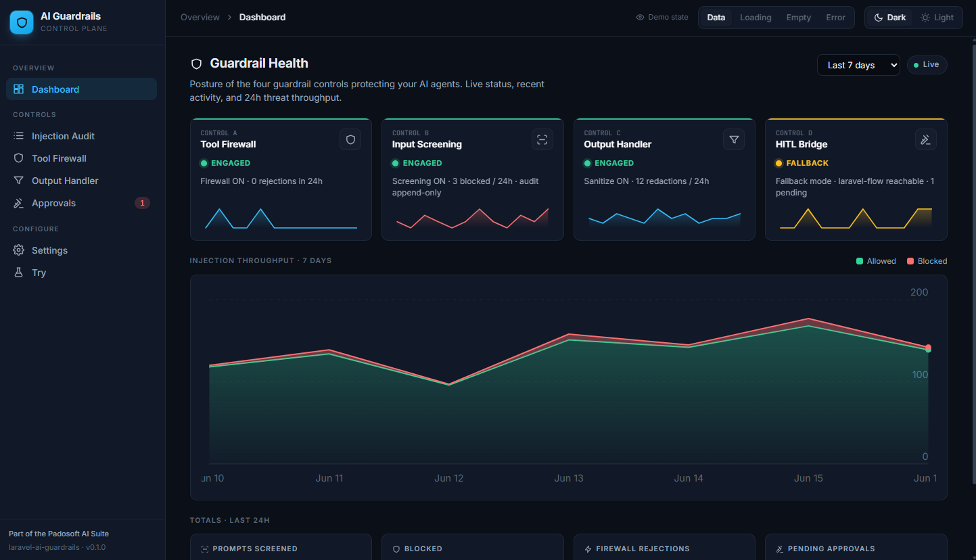Viewport: 976px width, 560px height.
Task: Click the scan icon on Input Screening card
Action: pos(542,139)
